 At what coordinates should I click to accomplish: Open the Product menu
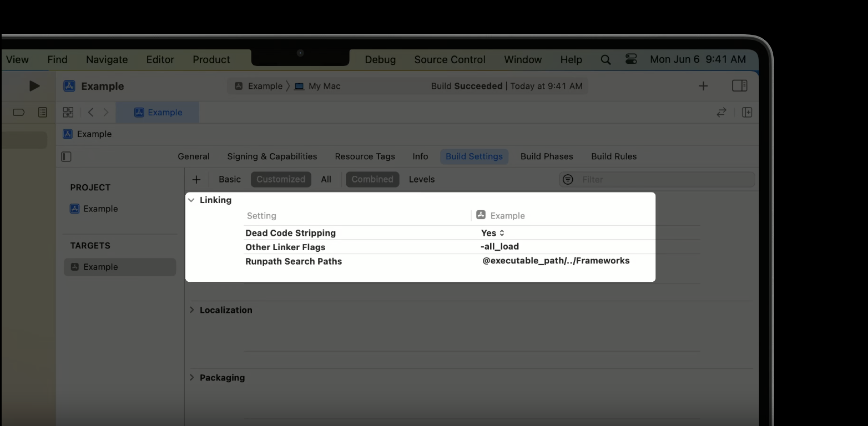[x=211, y=59]
